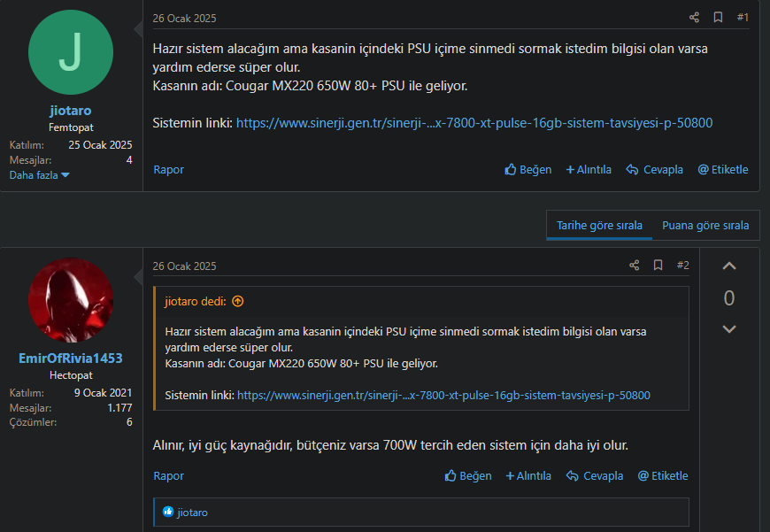The height and width of the screenshot is (532, 770).
Task: Open permalink #1 of first post
Action: pyautogui.click(x=743, y=18)
